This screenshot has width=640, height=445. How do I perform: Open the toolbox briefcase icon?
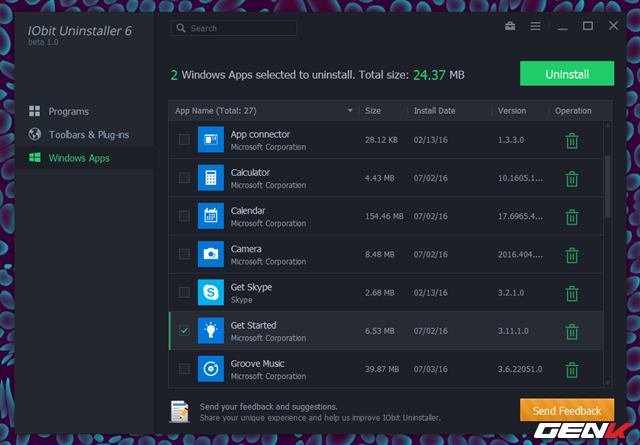tap(509, 27)
